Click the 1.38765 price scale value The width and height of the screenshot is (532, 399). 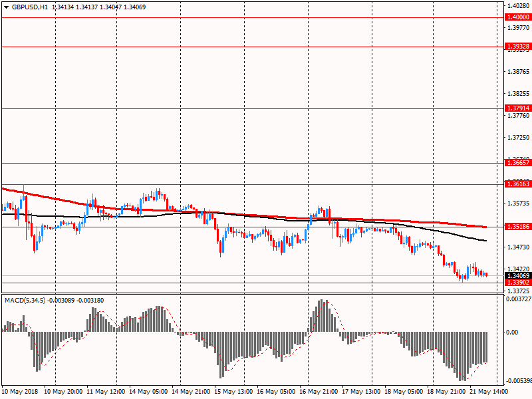pyautogui.click(x=519, y=72)
